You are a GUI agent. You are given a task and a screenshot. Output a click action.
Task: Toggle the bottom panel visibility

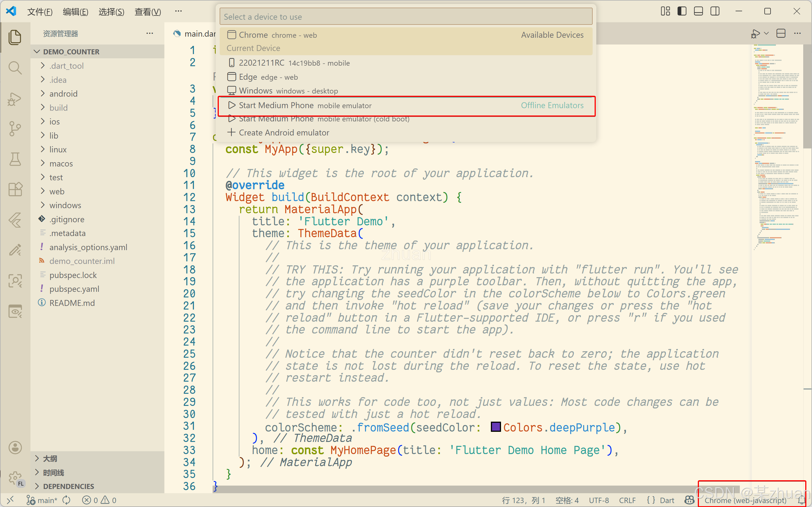[698, 11]
